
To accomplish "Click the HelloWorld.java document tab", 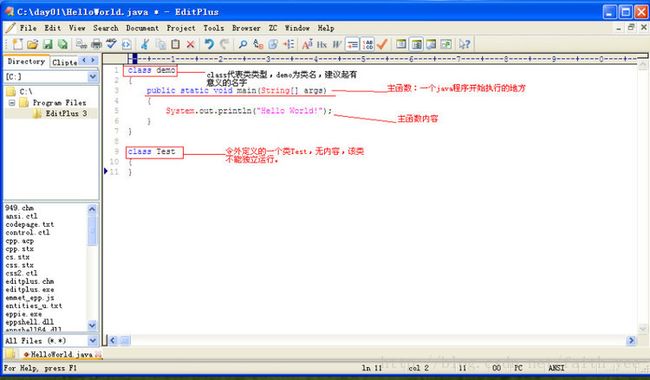I will coord(62,354).
